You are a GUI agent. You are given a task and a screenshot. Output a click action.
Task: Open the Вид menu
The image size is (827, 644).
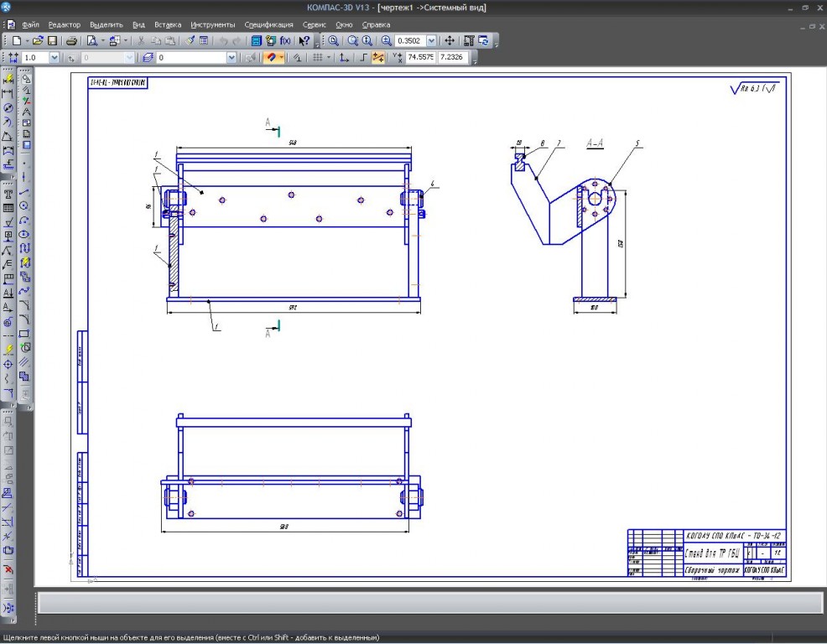click(138, 25)
